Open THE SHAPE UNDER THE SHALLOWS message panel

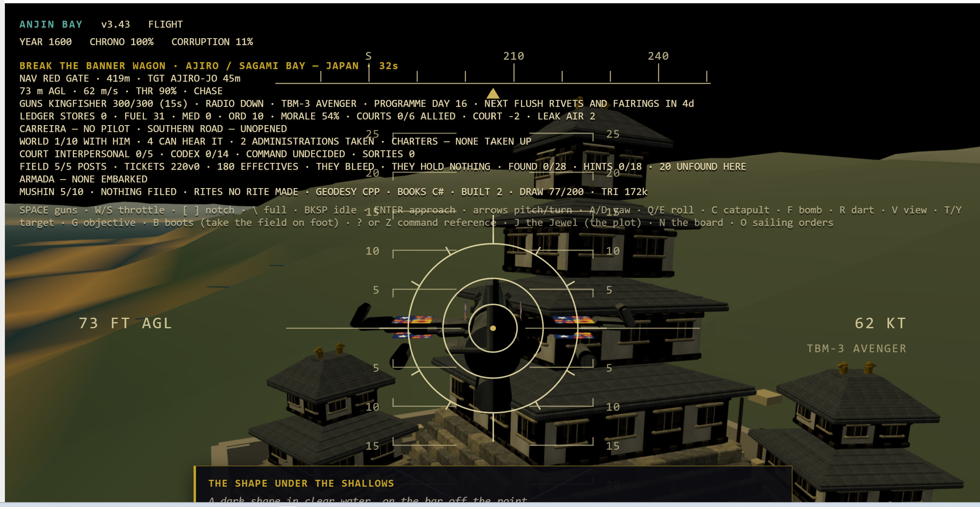click(493, 484)
